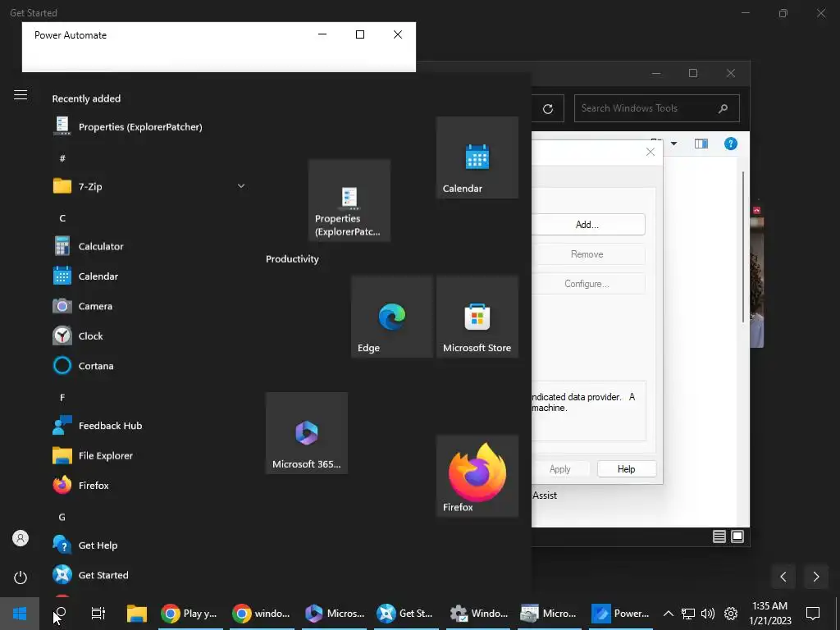The height and width of the screenshot is (630, 840).
Task: Switch to the Microsoft 365 taskbar window
Action: tap(335, 614)
